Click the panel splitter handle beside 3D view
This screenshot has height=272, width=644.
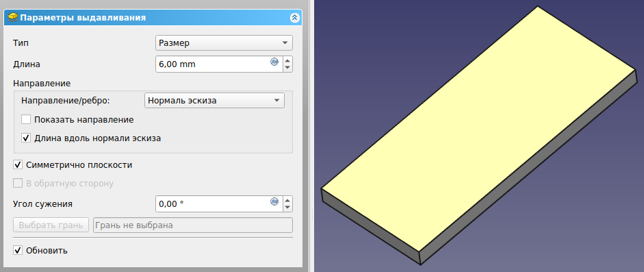[313, 214]
